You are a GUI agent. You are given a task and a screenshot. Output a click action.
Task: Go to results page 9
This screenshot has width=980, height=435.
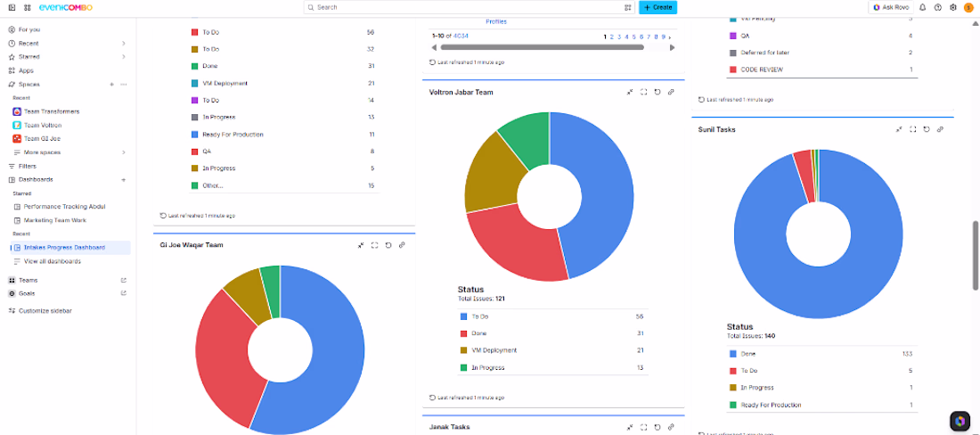pos(663,37)
